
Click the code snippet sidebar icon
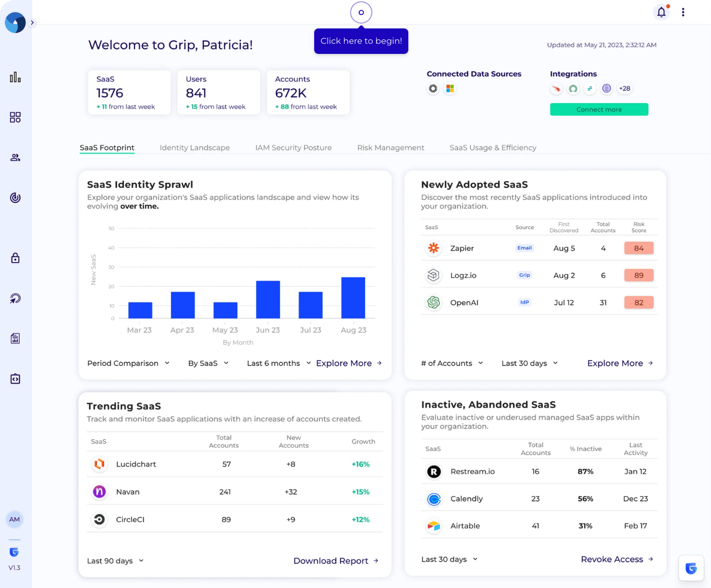[15, 379]
